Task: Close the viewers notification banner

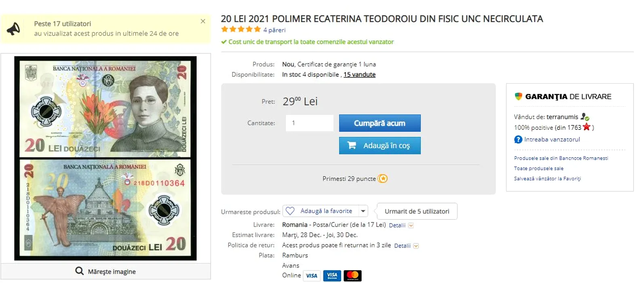Action: [x=203, y=21]
